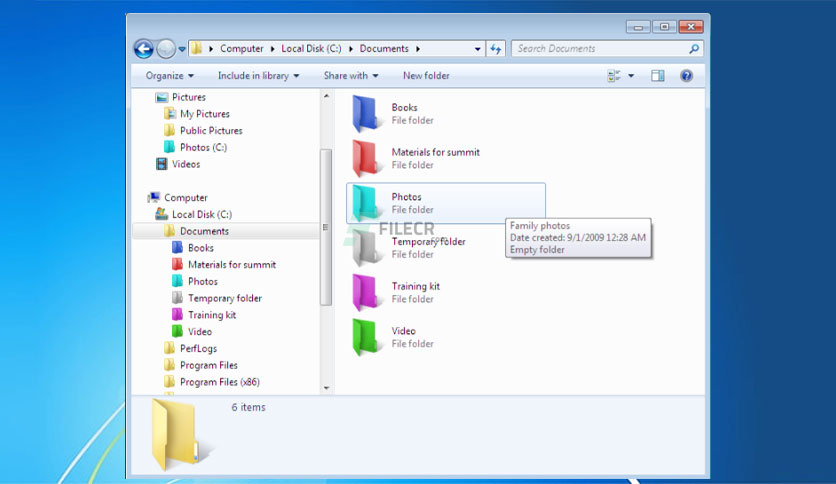
Task: Close the Explorer window
Action: pyautogui.click(x=691, y=27)
